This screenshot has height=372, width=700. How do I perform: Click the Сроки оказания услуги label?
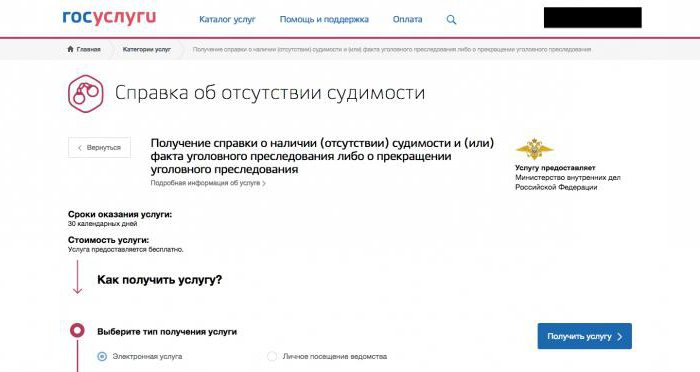pyautogui.click(x=120, y=214)
